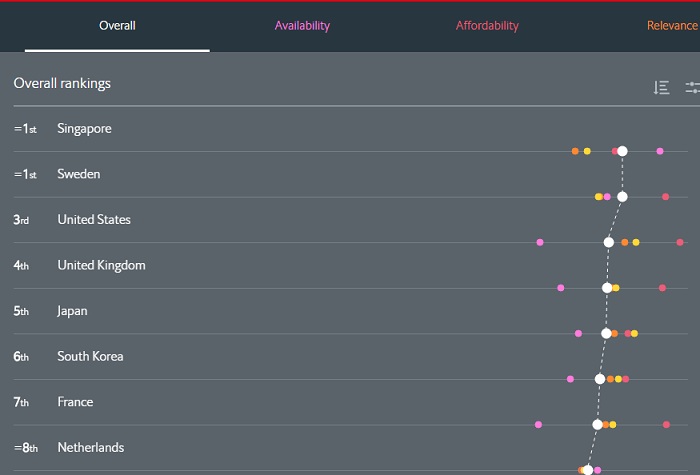Select United States' white overall score dot

coord(608,242)
